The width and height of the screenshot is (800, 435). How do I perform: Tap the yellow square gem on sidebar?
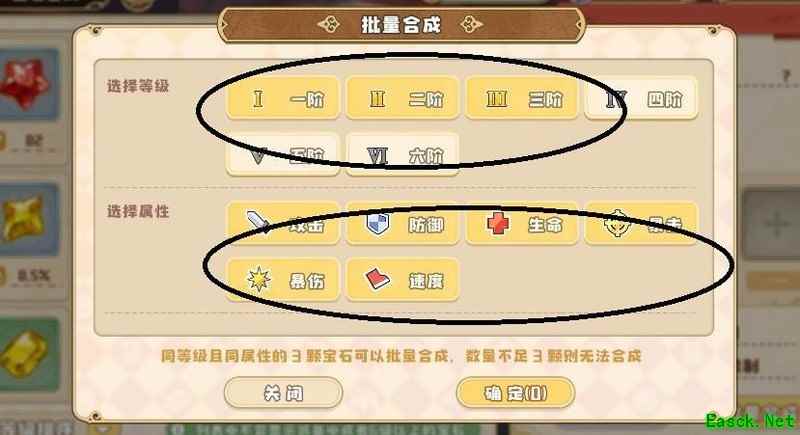coord(23,219)
